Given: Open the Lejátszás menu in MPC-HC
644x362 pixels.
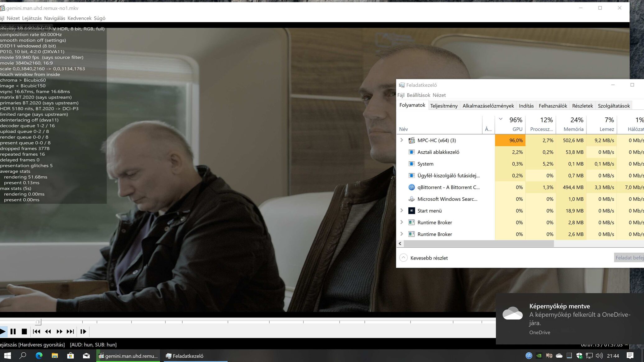Looking at the screenshot, I should click(x=32, y=18).
